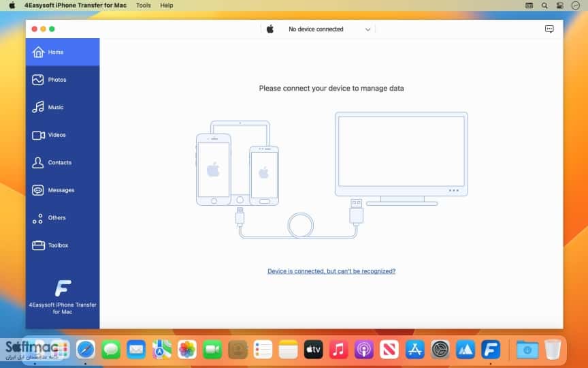
Task: Click 4Easysoft iPhone Transfer icon in dock
Action: [491, 350]
